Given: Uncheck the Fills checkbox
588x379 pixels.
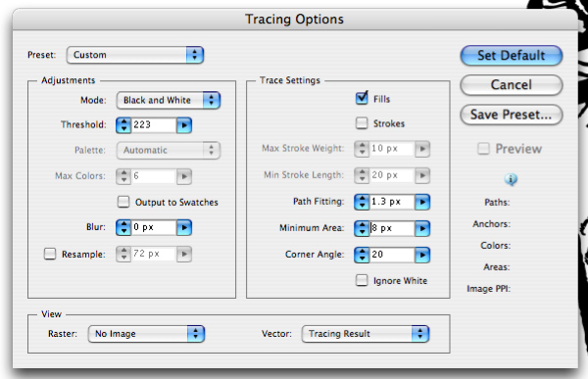Looking at the screenshot, I should tap(362, 98).
